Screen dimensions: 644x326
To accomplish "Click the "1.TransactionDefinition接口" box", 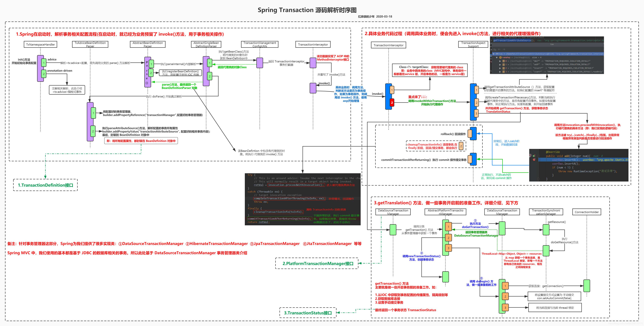I will coord(45,185).
